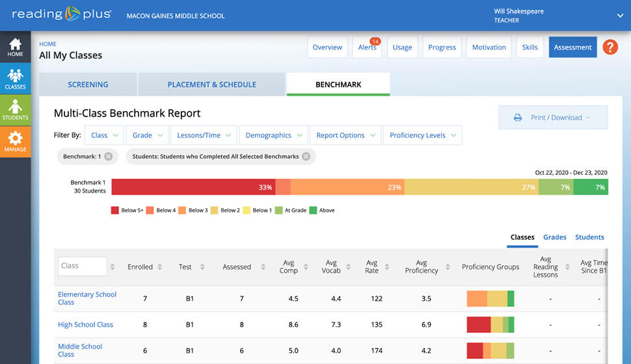The image size is (631, 364).
Task: Expand the Print / Download menu
Action: tap(552, 118)
